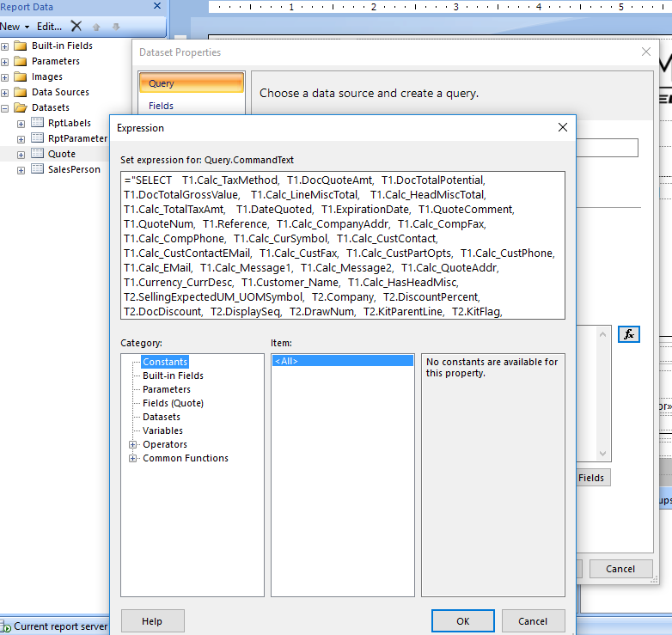Click the Fields button in Dataset Properties
The height and width of the screenshot is (635, 672).
(x=593, y=478)
